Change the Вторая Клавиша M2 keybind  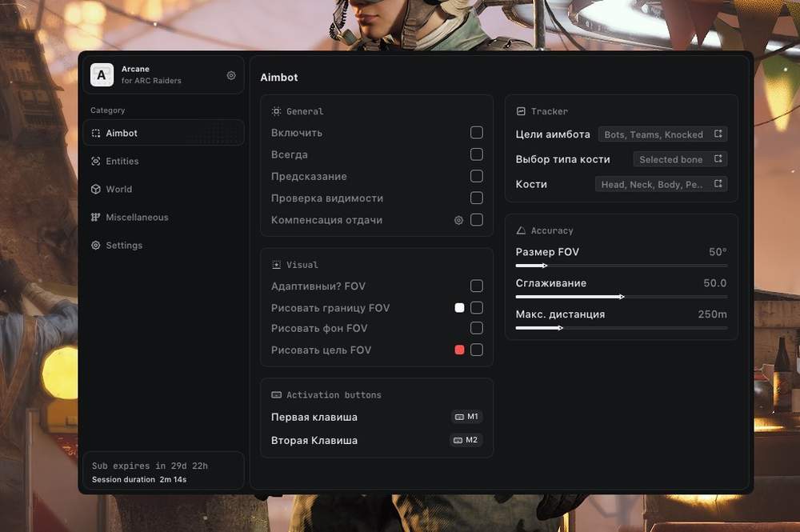coord(466,440)
